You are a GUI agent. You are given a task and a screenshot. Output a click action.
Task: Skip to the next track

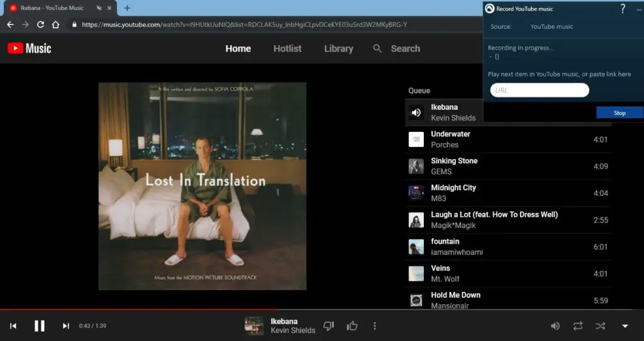65,326
